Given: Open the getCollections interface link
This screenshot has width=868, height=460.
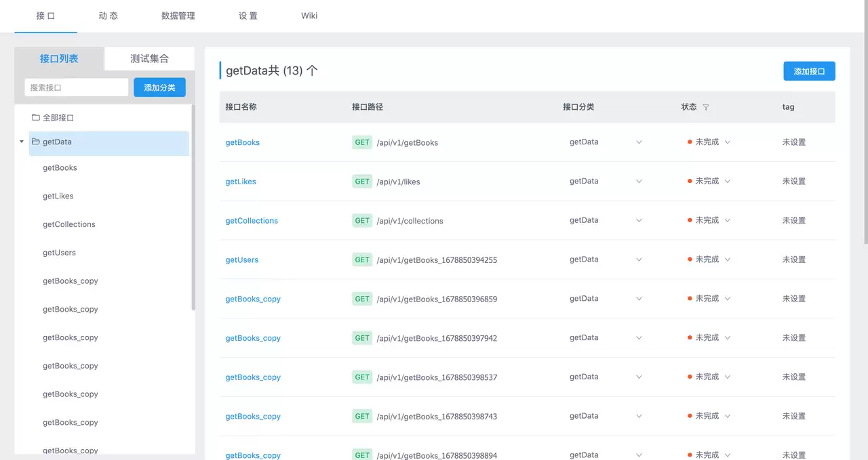Looking at the screenshot, I should 252,221.
